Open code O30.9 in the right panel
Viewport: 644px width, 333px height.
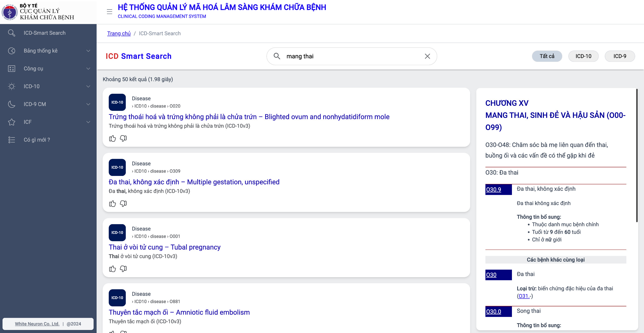pyautogui.click(x=493, y=189)
